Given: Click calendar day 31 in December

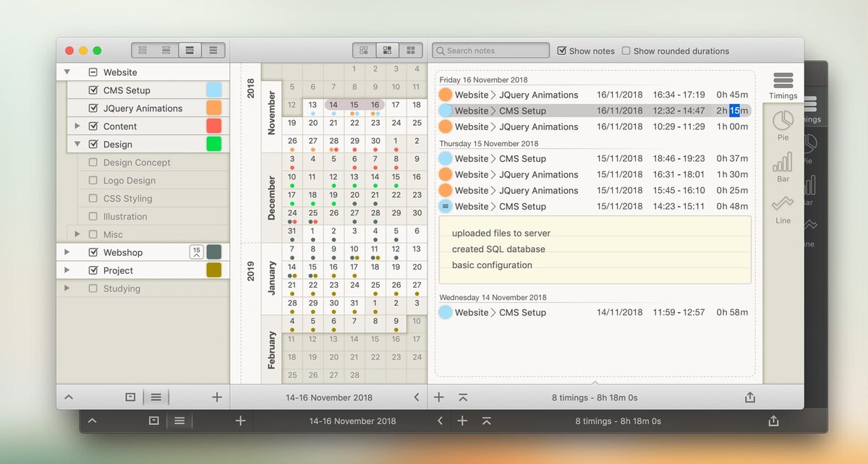Looking at the screenshot, I should (x=292, y=233).
